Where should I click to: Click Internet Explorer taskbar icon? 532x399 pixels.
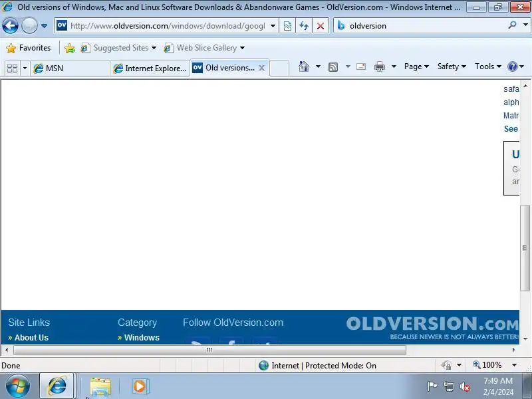[x=57, y=386]
